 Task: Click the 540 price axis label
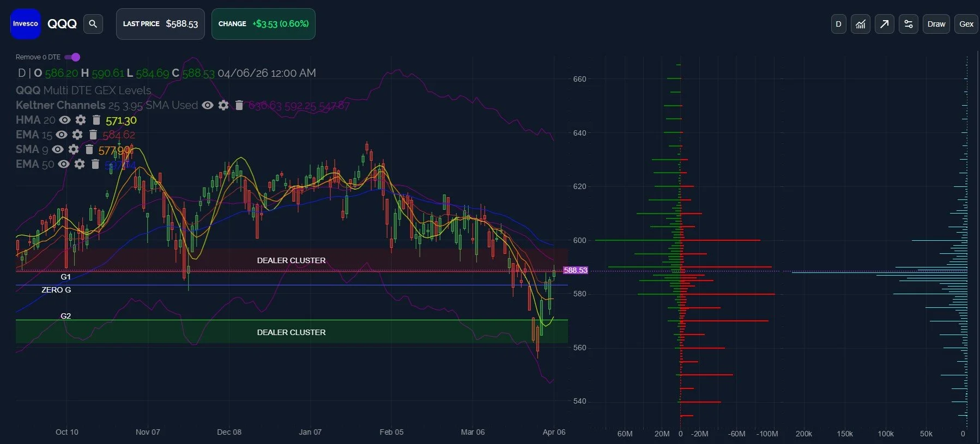579,401
